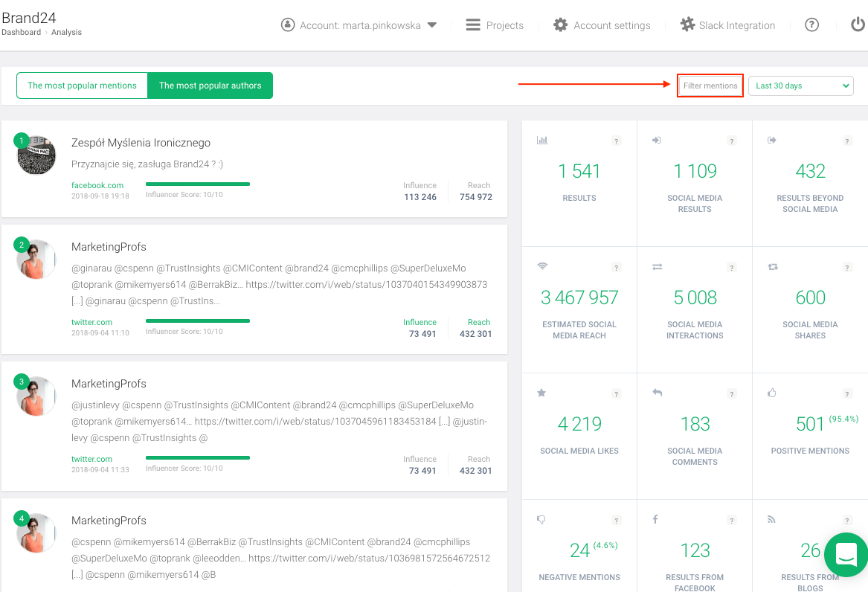Image resolution: width=868 pixels, height=592 pixels.
Task: Open Account settings menu item
Action: pos(611,25)
